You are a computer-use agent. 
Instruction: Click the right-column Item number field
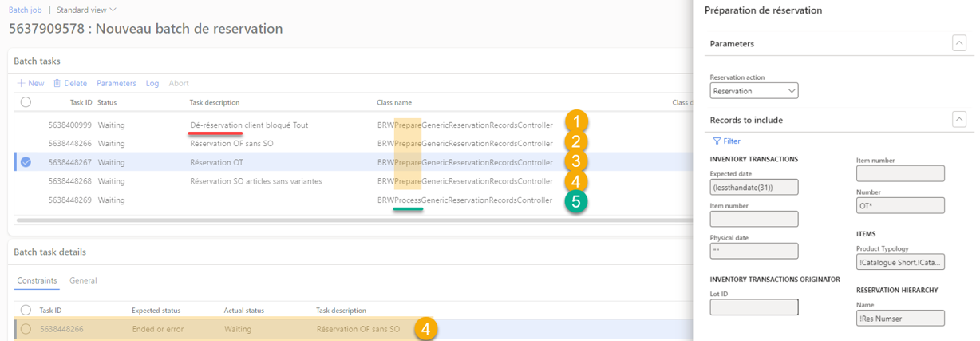point(900,173)
